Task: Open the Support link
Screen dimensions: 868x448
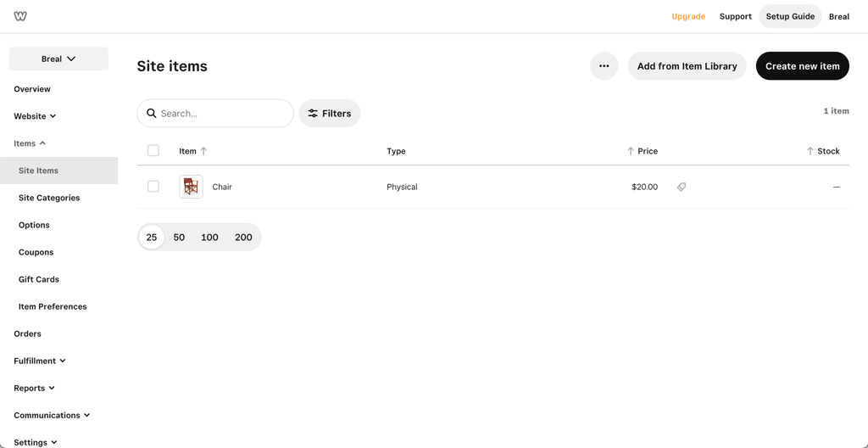Action: (x=736, y=17)
